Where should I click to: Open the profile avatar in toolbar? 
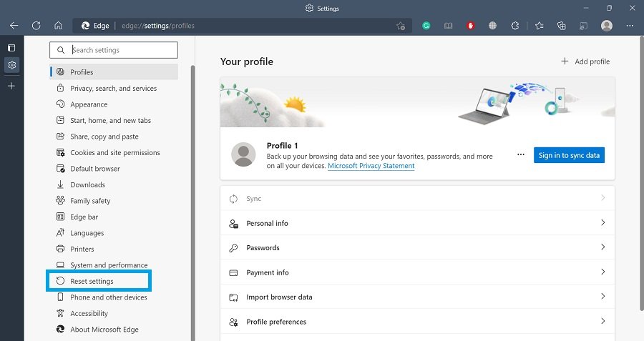(607, 26)
